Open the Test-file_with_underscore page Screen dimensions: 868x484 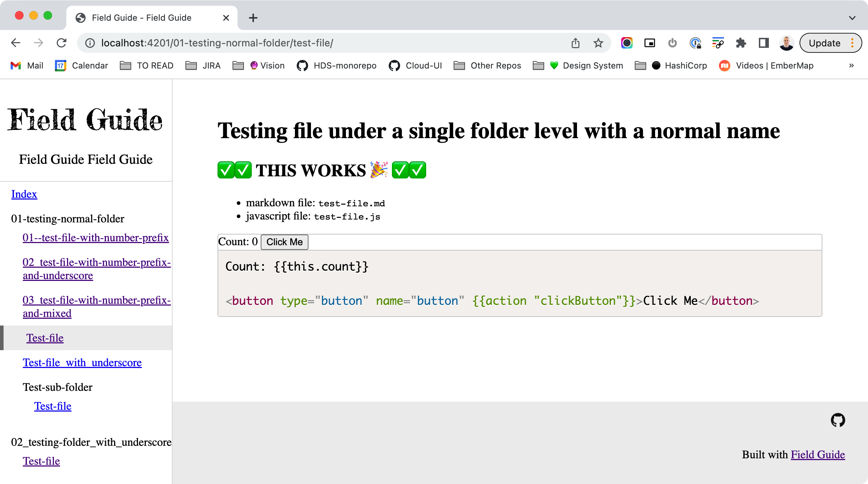(82, 362)
